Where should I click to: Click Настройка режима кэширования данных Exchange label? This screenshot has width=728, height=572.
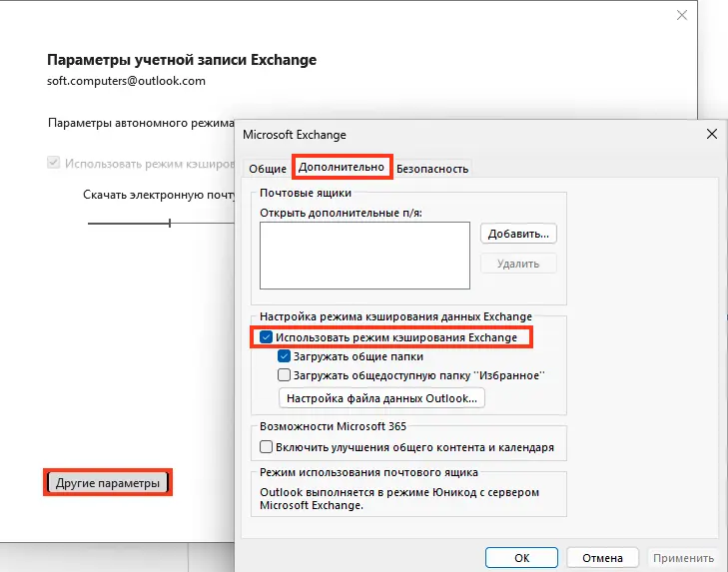(395, 316)
